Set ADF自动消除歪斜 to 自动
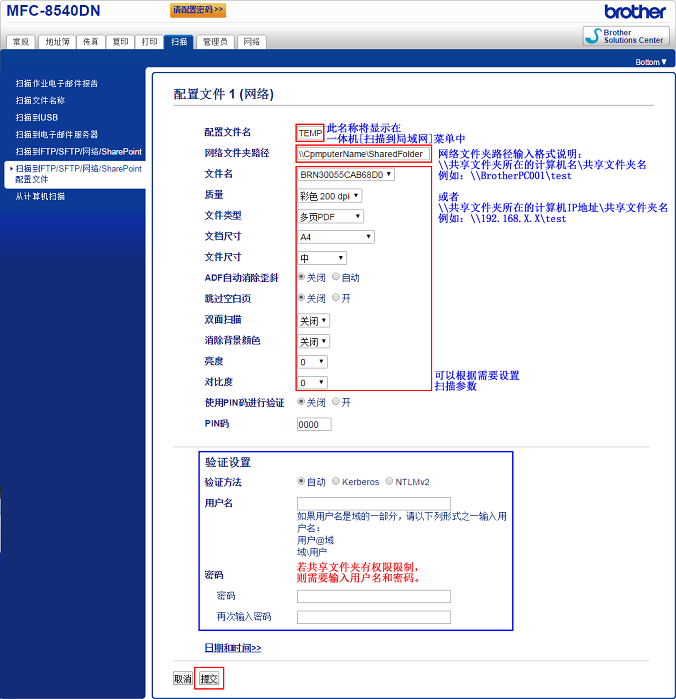Viewport: 676px width, 699px height. pyautogui.click(x=336, y=277)
